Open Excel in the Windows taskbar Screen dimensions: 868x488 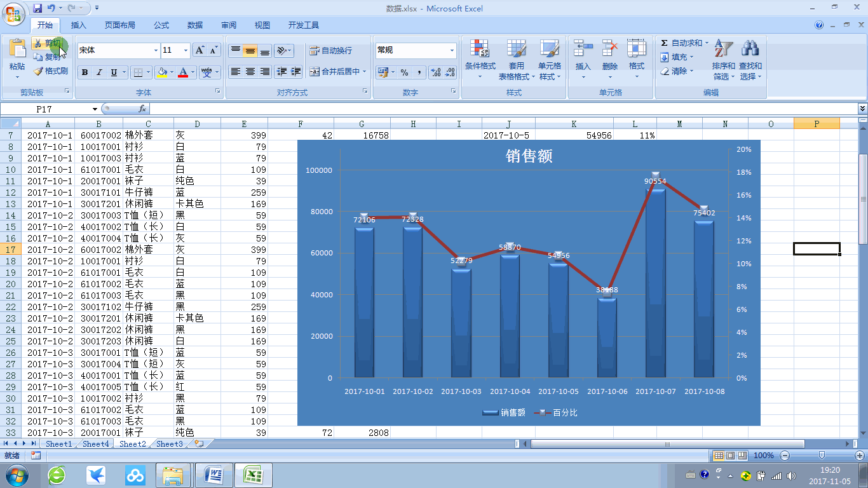254,475
